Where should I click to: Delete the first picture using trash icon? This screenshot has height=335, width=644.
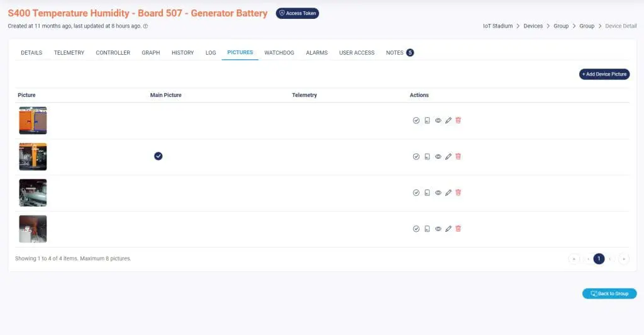458,120
